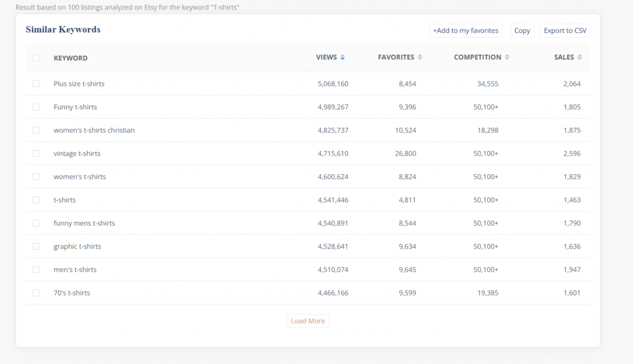The width and height of the screenshot is (633, 364).
Task: Load more keyword results
Action: 308,321
